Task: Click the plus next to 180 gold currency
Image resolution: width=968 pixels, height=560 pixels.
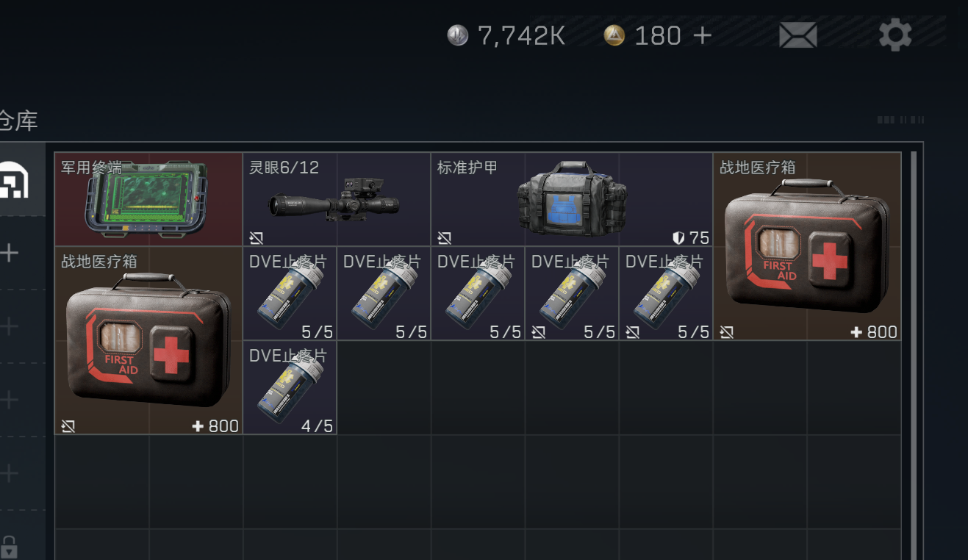Action: (x=702, y=35)
